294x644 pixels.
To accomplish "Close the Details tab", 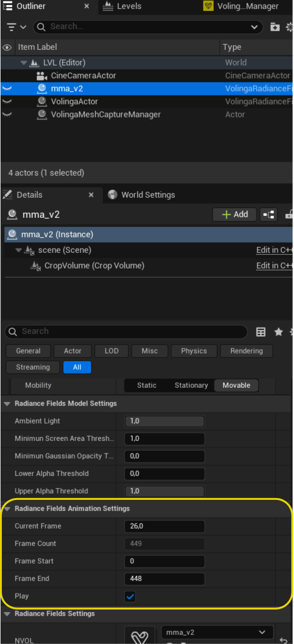I will tap(91, 195).
